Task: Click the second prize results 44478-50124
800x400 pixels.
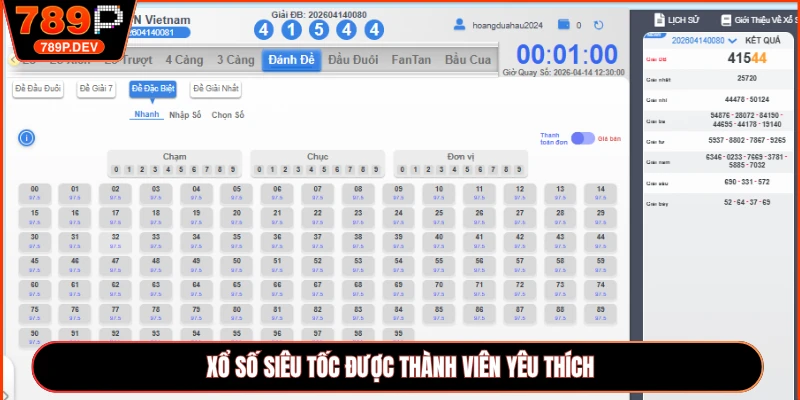Action: [x=746, y=99]
